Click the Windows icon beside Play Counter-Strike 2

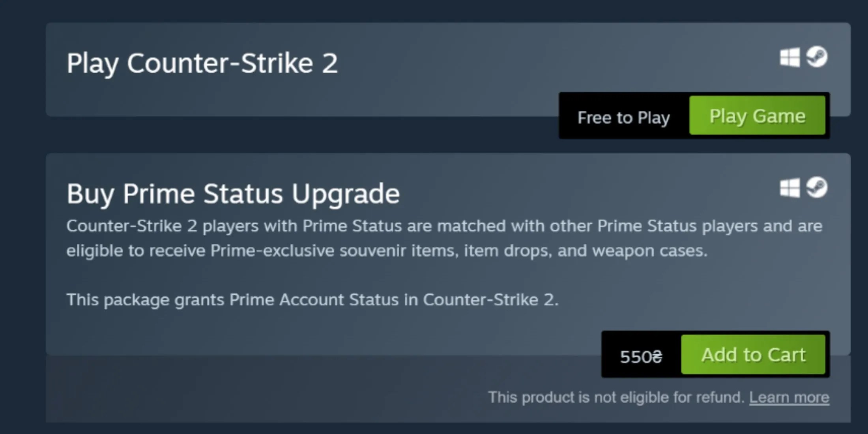(790, 58)
